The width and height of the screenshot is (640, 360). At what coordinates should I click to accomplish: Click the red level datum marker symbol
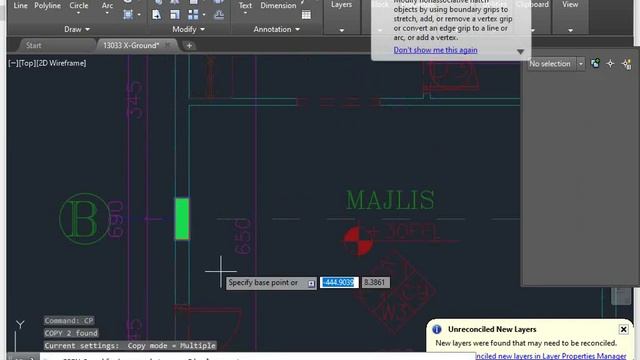358,241
